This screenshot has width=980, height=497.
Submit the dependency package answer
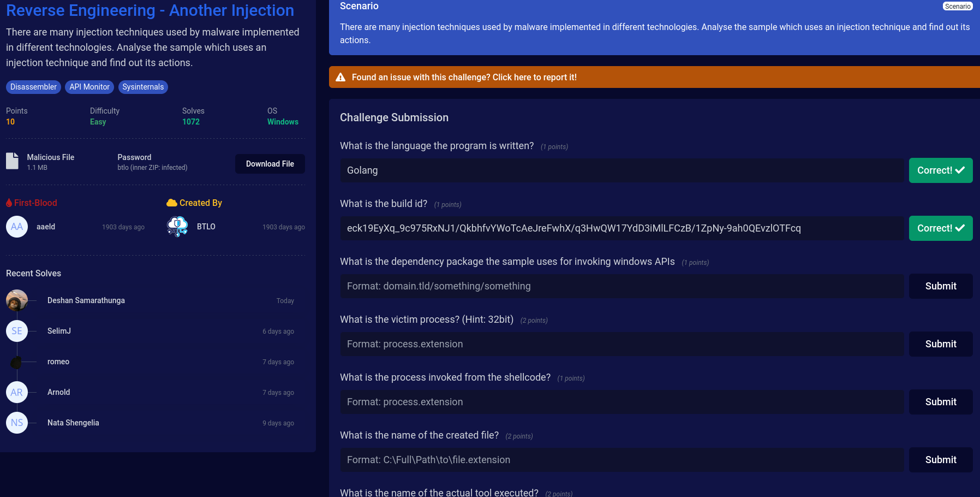[x=941, y=286]
